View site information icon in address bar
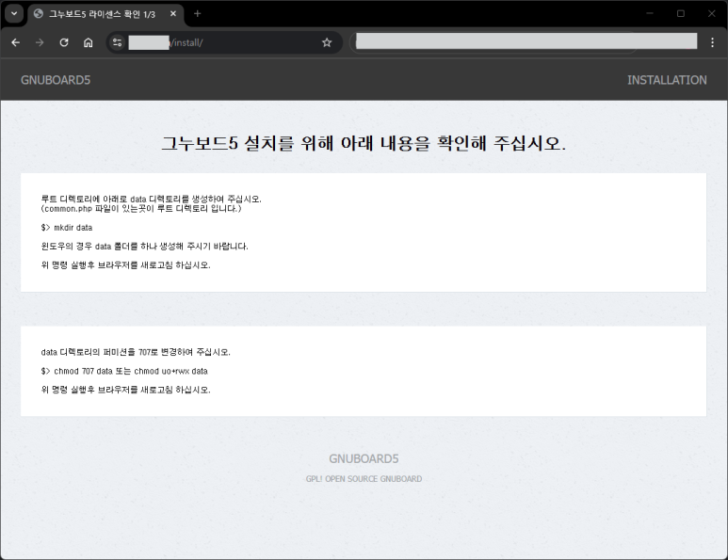728x560 pixels. coord(117,42)
